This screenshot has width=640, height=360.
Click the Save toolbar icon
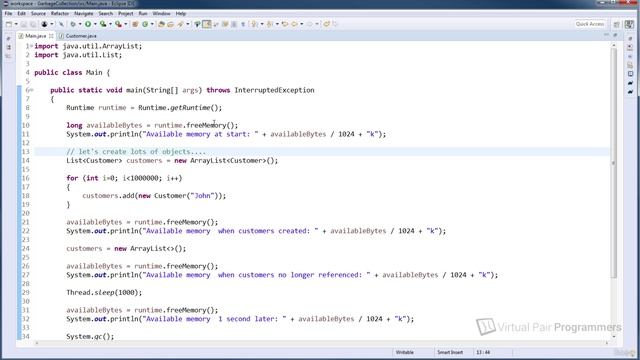23,24
